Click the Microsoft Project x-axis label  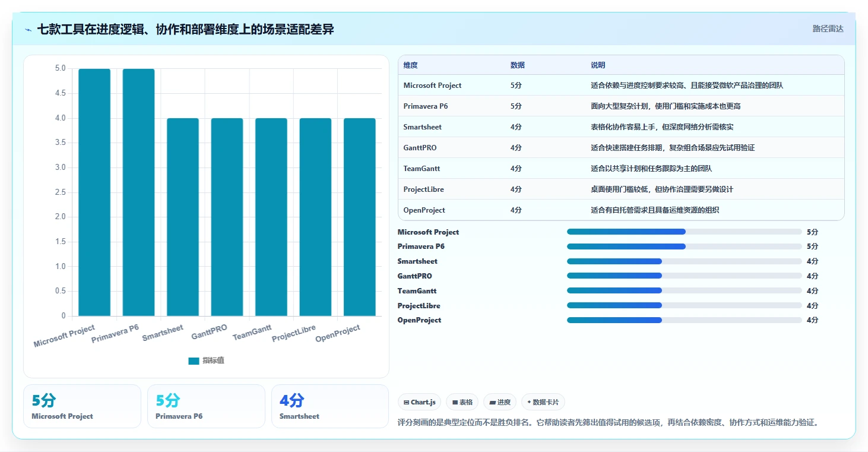(64, 336)
